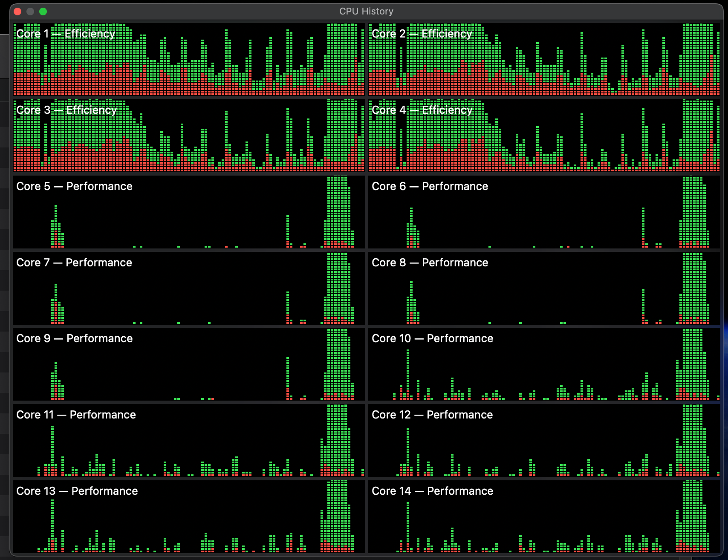The width and height of the screenshot is (728, 560).
Task: Click the green zoom button
Action: 43,12
